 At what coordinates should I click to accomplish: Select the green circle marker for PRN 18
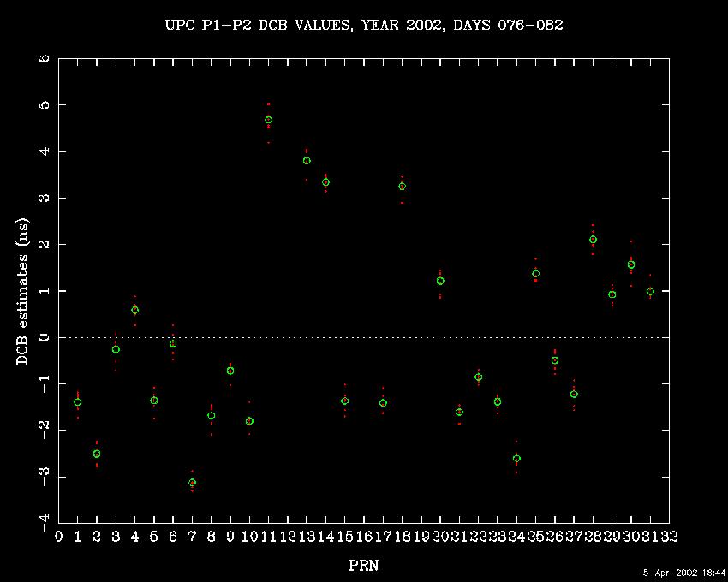coord(402,186)
